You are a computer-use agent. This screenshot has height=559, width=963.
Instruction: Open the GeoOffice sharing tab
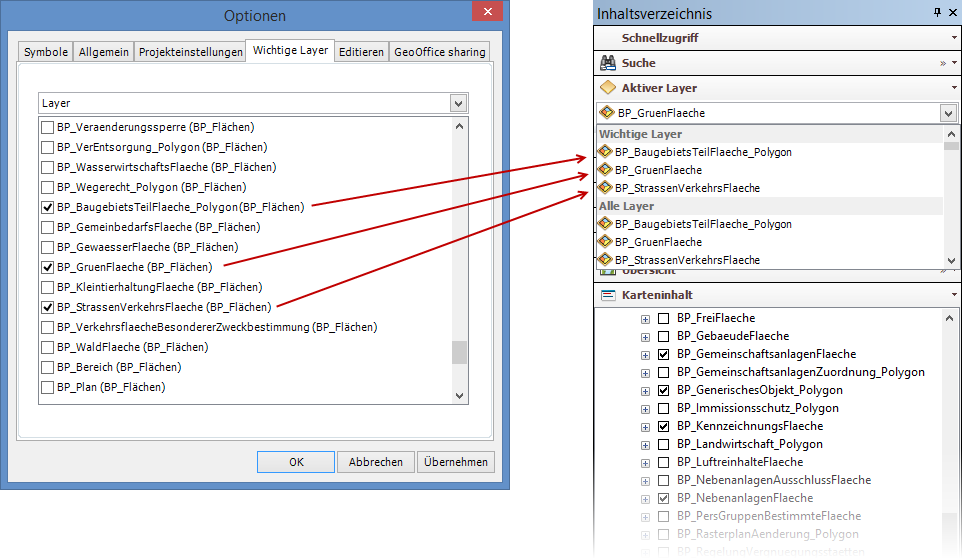point(440,52)
